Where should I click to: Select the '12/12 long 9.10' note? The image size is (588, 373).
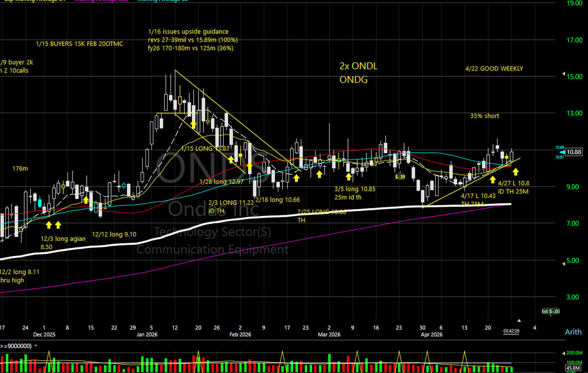point(114,234)
